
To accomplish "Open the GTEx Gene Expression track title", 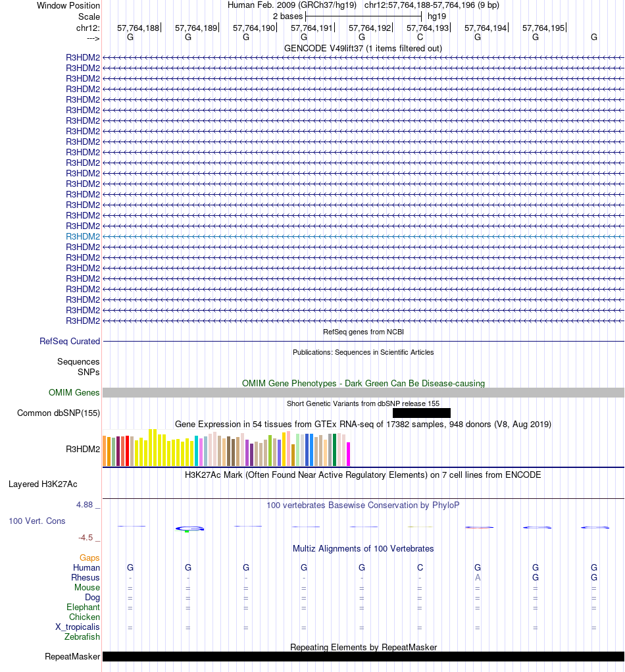I will point(363,425).
